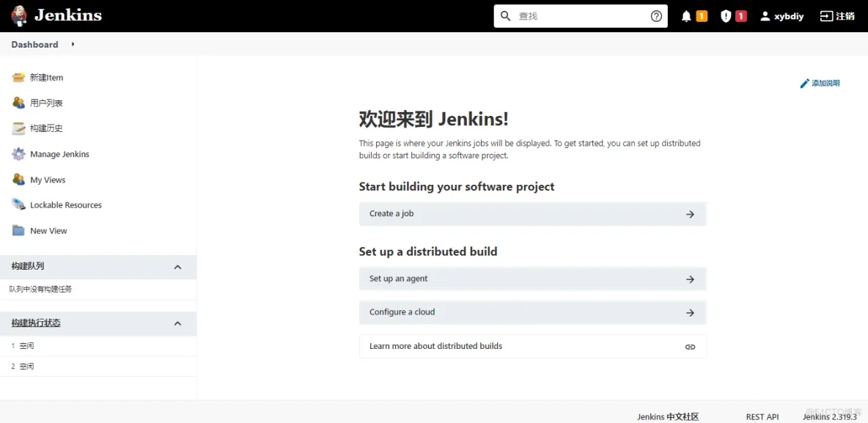Collapse the 构建队列 panel
This screenshot has height=423, width=868.
pos(177,267)
